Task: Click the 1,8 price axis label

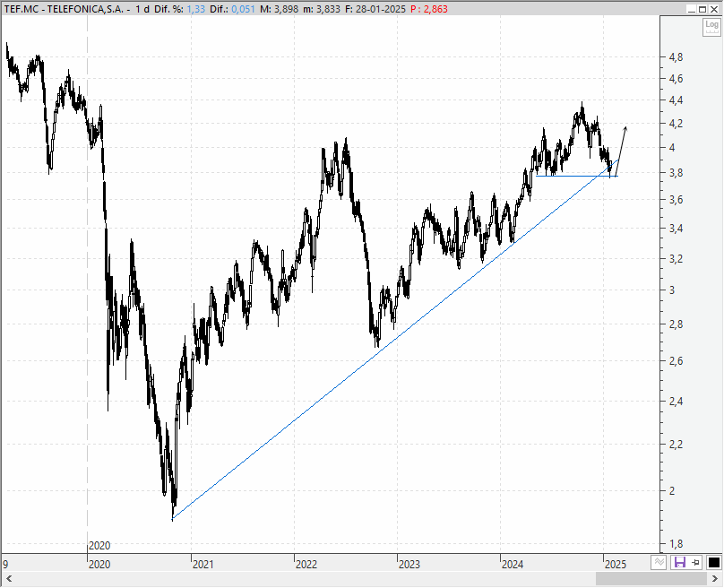Action: coord(676,544)
